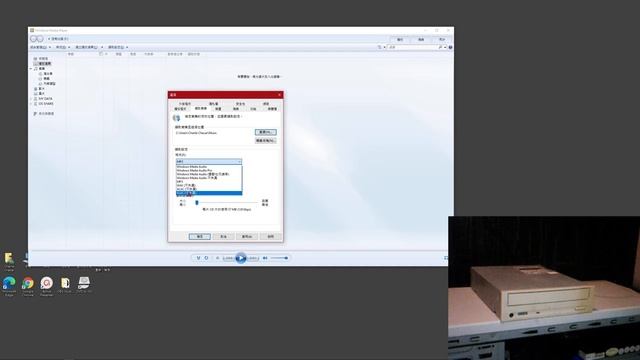
Task: Choose ALAC lossless in the format list
Action: coord(209,189)
